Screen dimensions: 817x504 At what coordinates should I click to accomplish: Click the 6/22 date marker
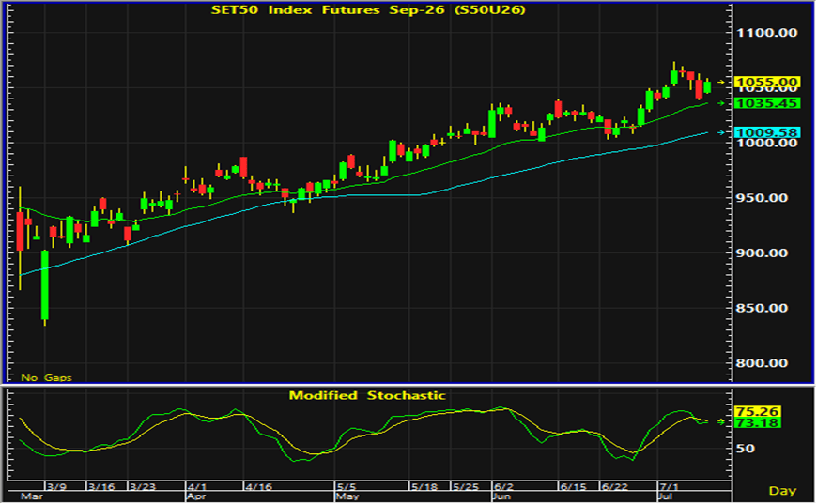(x=615, y=487)
